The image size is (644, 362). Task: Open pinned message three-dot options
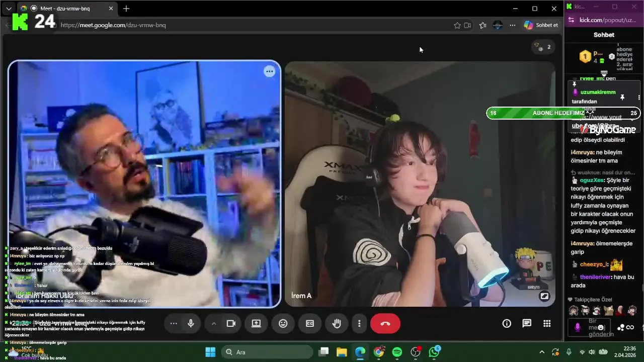(639, 97)
